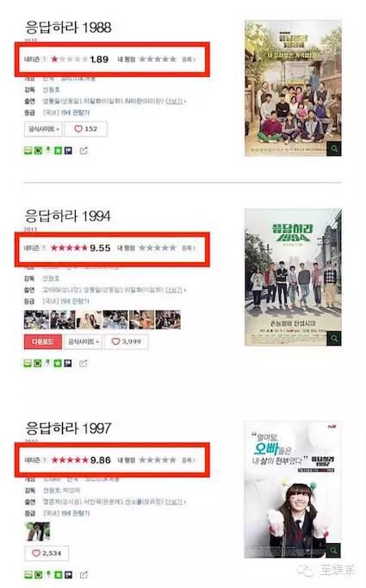Open the 응답하라 1994 title link
This screenshot has height=588, width=366.
(x=67, y=216)
